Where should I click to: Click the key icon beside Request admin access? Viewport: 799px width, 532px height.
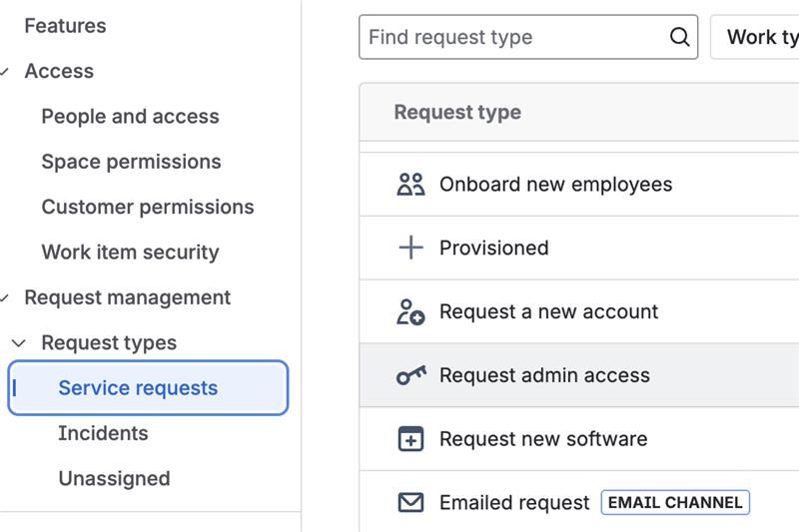tap(410, 375)
